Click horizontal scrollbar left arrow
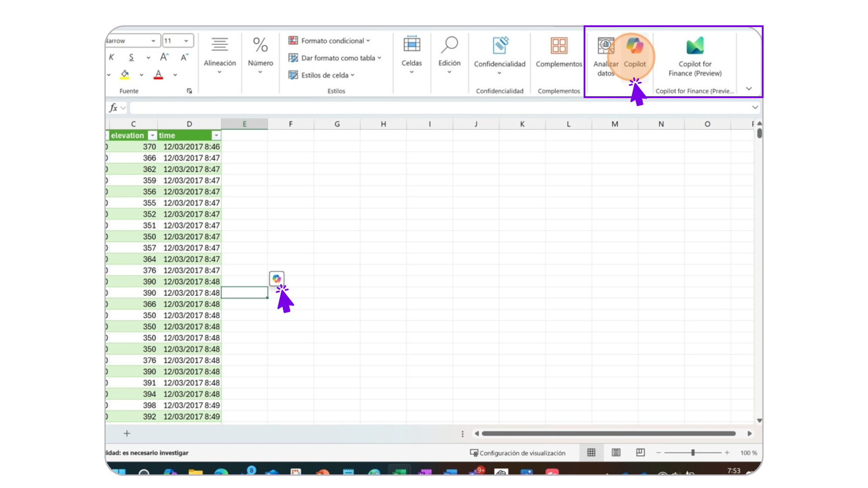 point(476,433)
